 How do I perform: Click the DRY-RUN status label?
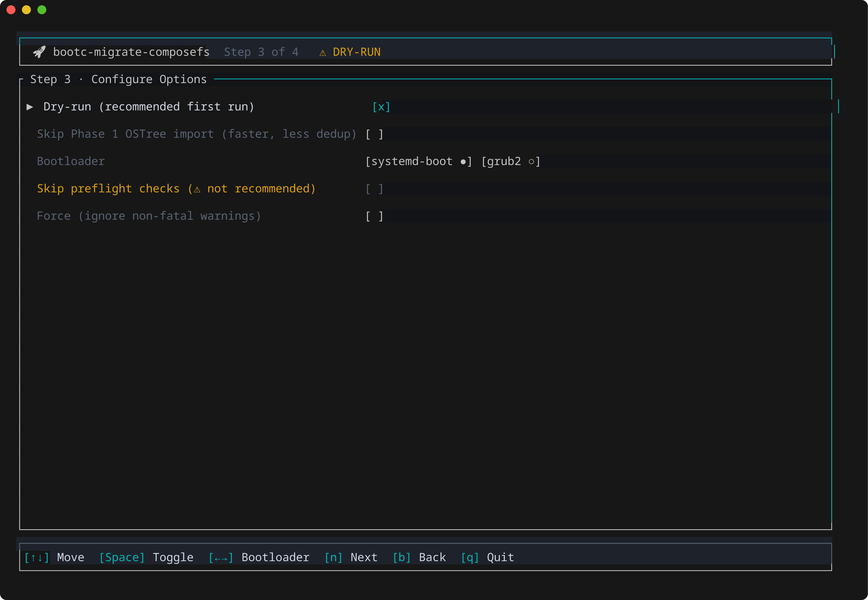point(357,52)
